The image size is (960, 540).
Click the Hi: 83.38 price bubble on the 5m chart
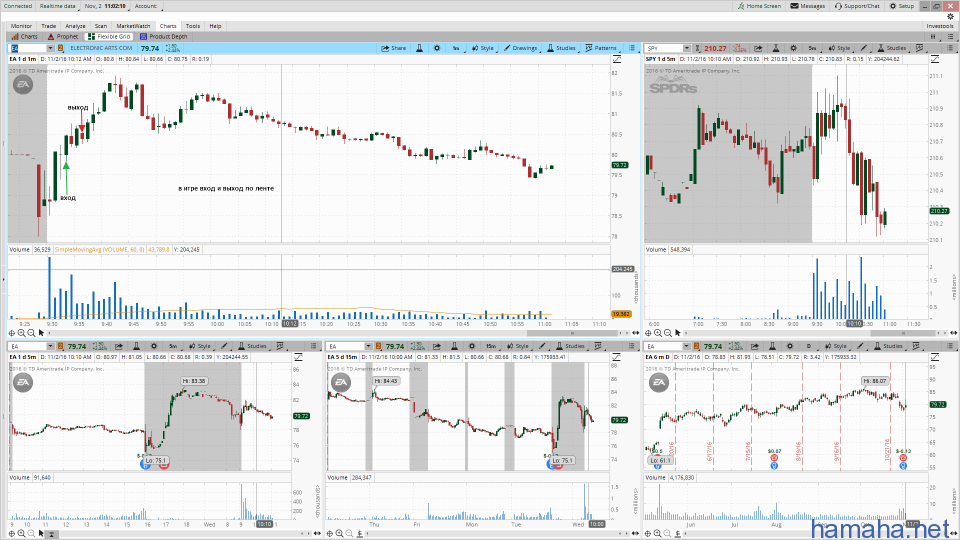pyautogui.click(x=194, y=381)
